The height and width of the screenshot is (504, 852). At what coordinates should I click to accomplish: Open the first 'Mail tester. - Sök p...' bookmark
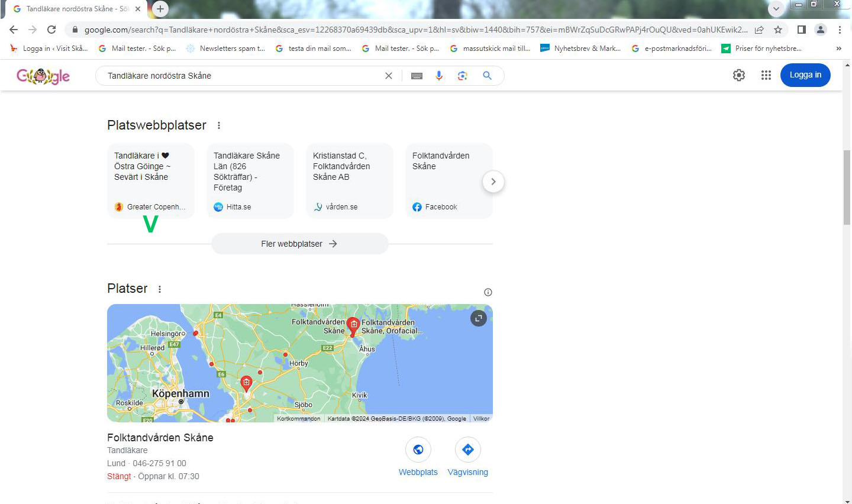point(137,49)
